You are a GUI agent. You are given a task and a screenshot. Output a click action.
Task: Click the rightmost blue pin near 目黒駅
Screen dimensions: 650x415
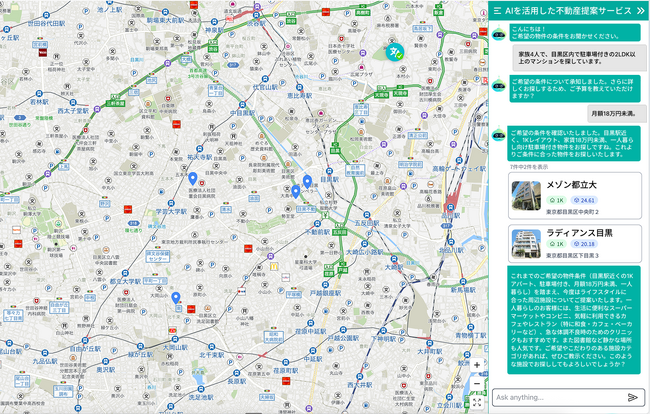(x=307, y=181)
